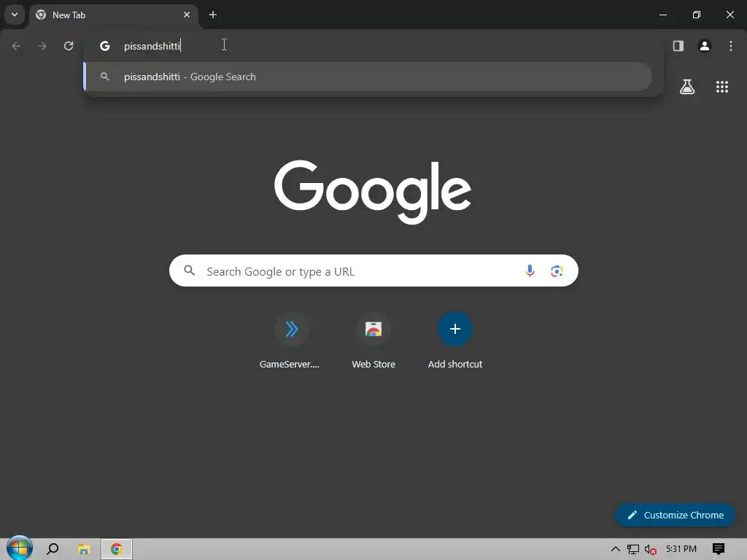Screen dimensions: 747x560
Task: Open network status tray icon
Action: [632, 549]
